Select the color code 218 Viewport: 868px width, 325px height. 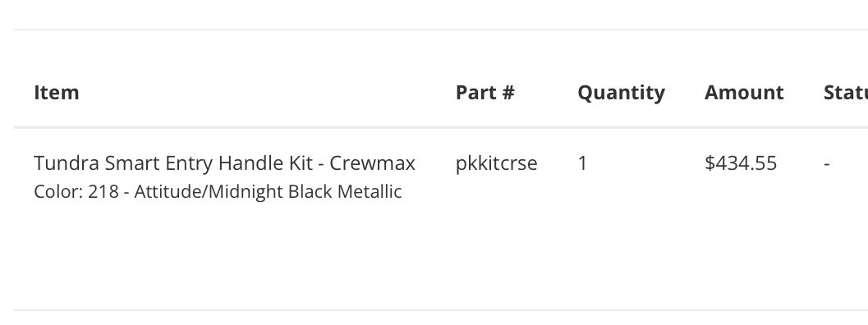(x=103, y=191)
